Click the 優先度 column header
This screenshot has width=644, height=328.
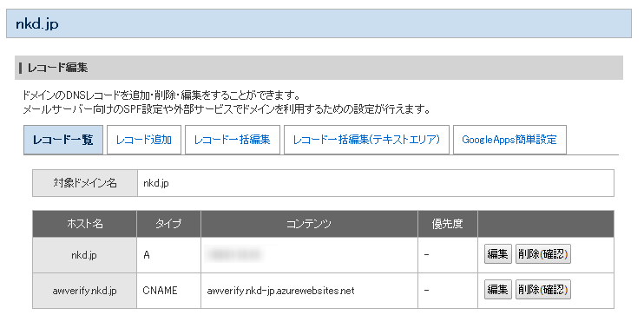(x=448, y=224)
